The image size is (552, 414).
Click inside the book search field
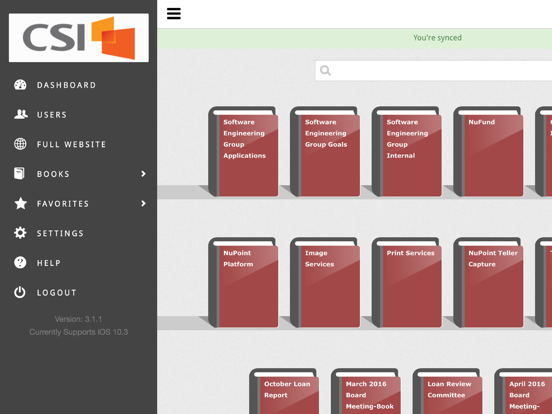coord(433,71)
